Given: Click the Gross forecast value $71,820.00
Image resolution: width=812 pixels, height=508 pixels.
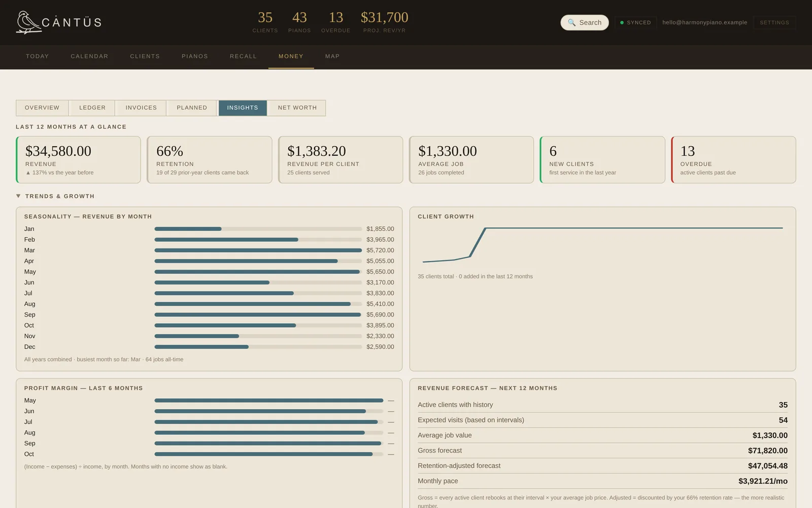Looking at the screenshot, I should [x=767, y=451].
